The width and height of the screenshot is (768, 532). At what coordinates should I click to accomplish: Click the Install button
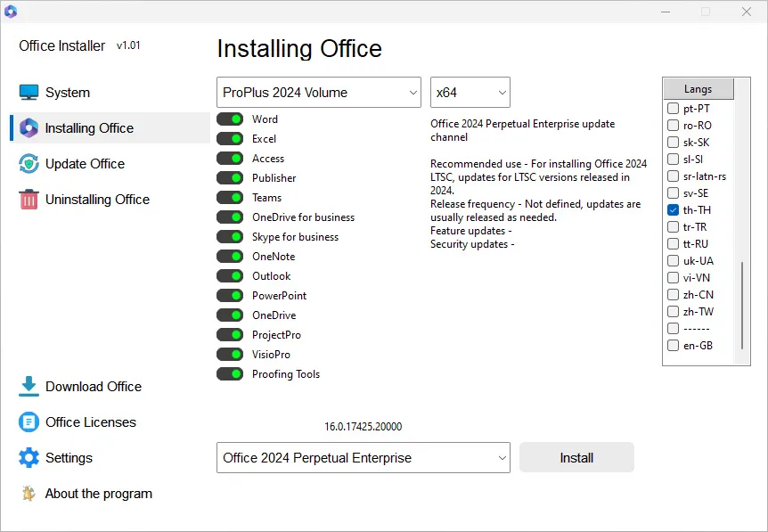click(x=576, y=457)
